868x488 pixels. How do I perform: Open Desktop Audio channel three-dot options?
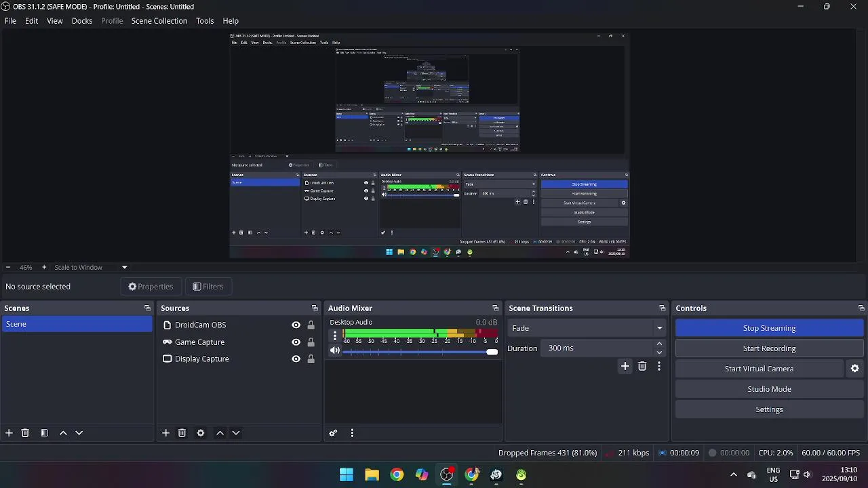coord(334,335)
